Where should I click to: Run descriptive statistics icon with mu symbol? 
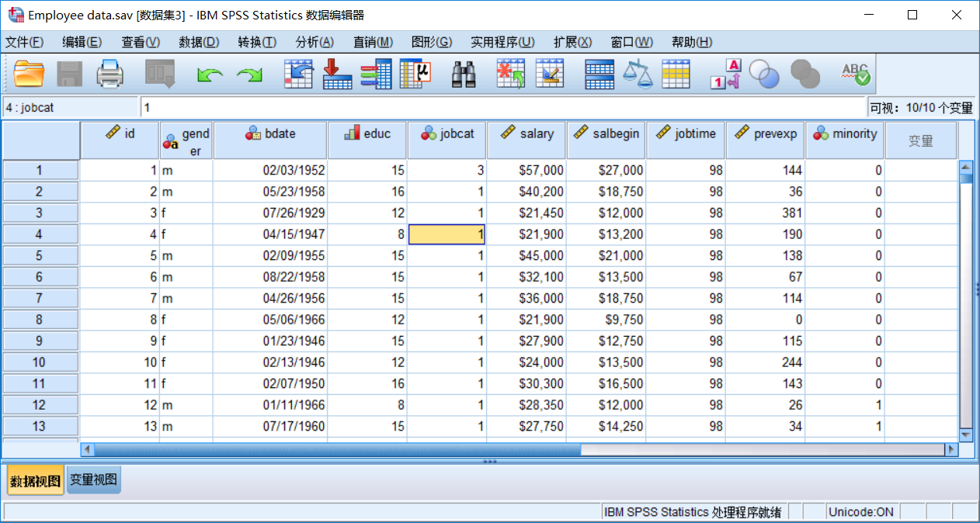coord(415,74)
